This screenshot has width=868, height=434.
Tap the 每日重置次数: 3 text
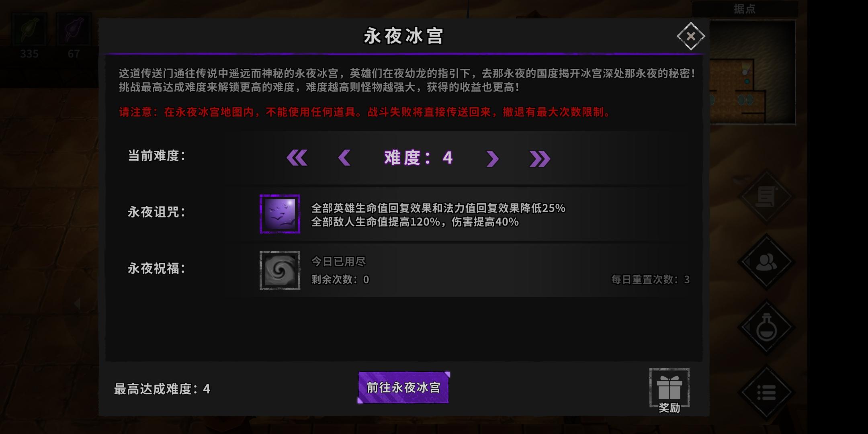click(x=650, y=279)
